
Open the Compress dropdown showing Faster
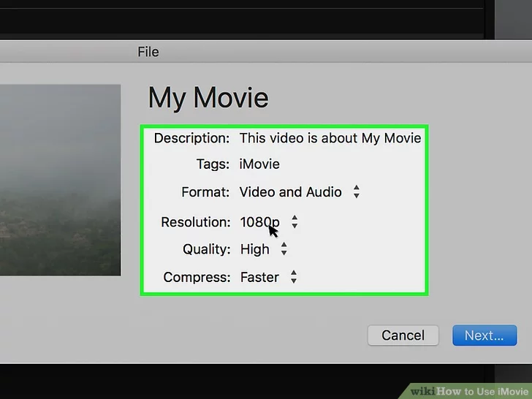[268, 277]
